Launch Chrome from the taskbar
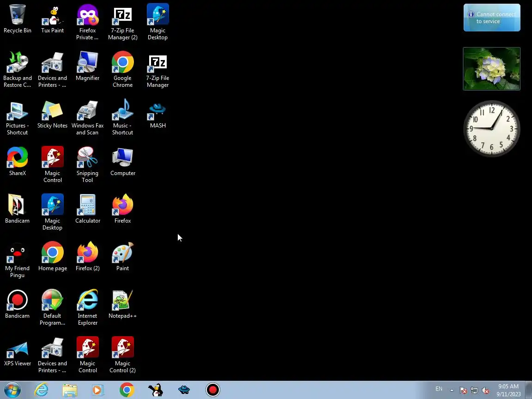Screen dimensions: 532x399 coord(127,390)
